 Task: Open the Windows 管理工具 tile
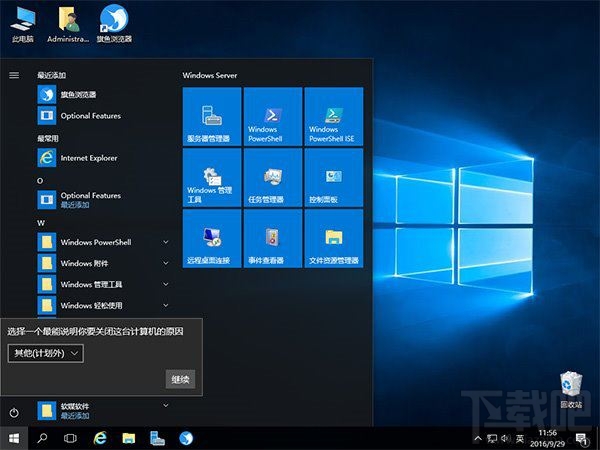[x=212, y=178]
